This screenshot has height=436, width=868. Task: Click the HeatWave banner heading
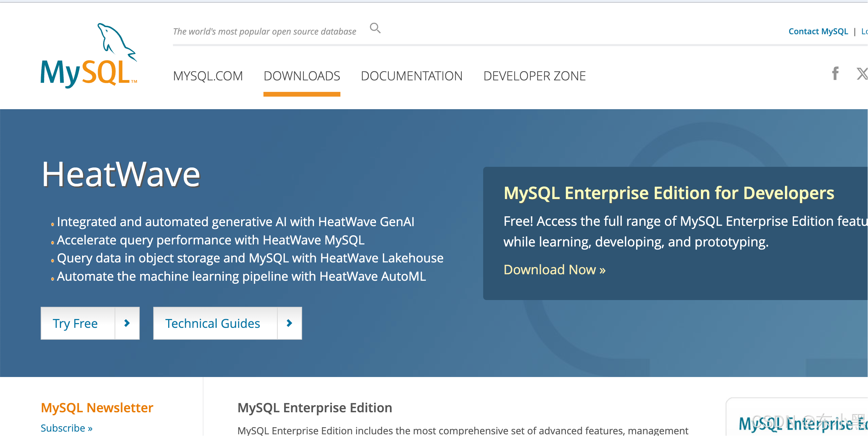pyautogui.click(x=121, y=174)
